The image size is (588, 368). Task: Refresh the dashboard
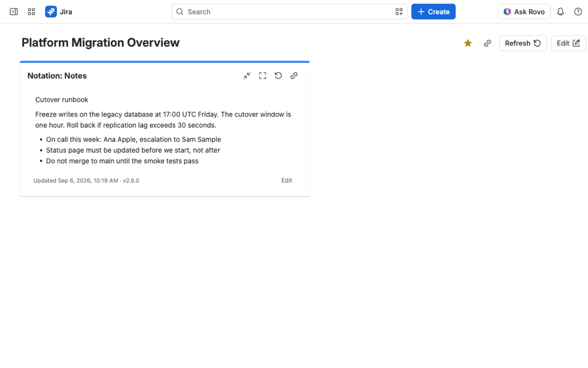[x=522, y=43]
